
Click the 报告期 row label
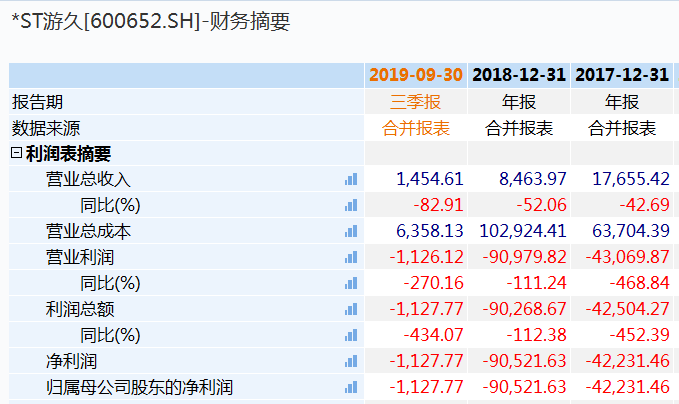pyautogui.click(x=38, y=102)
